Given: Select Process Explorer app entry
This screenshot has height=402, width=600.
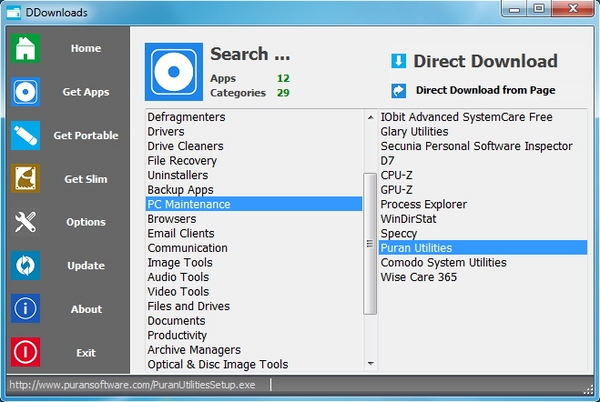Looking at the screenshot, I should [x=483, y=204].
